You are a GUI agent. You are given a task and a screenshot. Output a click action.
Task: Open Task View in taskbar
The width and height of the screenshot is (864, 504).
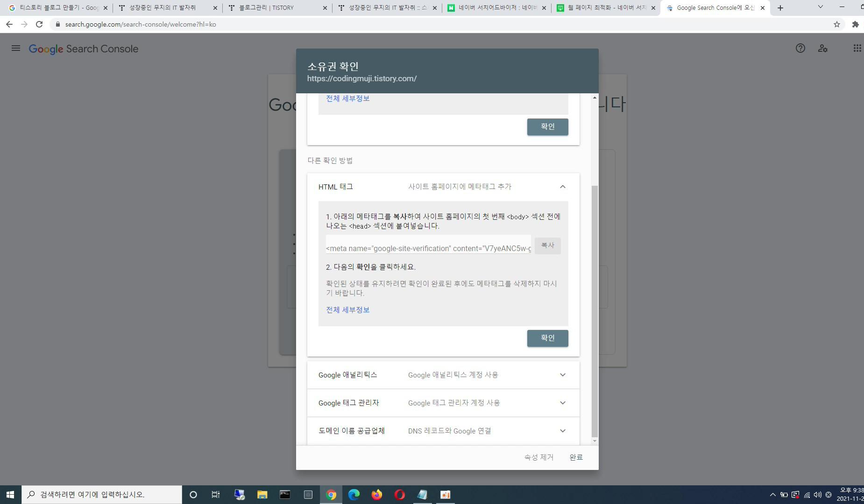(216, 495)
